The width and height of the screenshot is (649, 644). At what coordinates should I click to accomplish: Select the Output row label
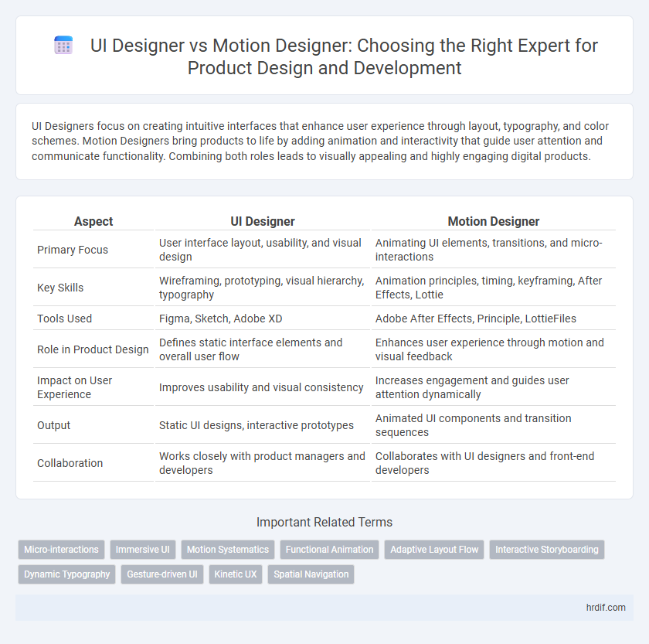click(53, 425)
